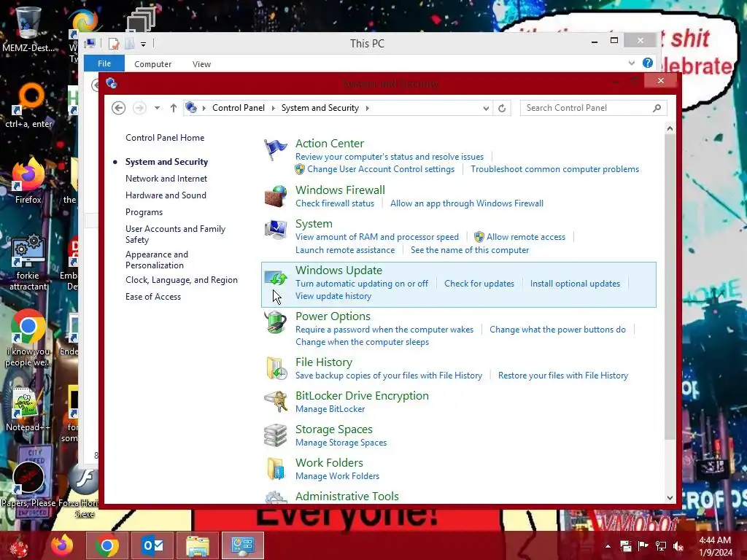Open Programs category in the sidebar
Viewport: 747px width, 560px height.
pyautogui.click(x=144, y=212)
